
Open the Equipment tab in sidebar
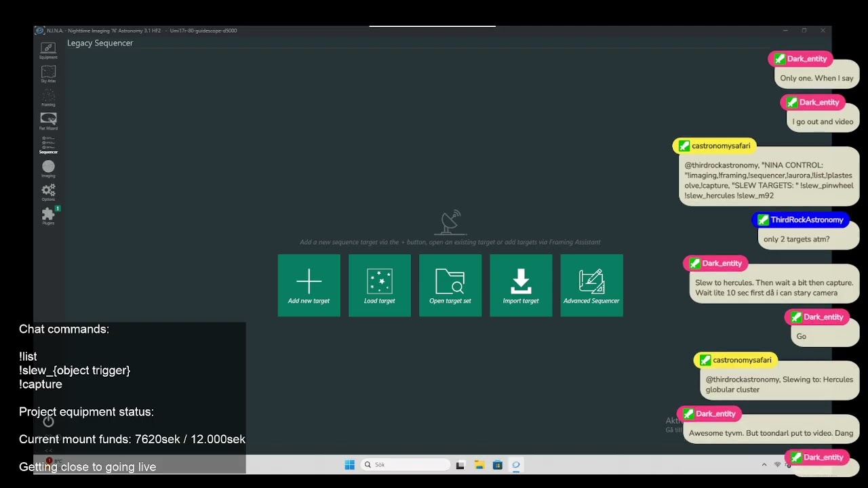tap(48, 50)
